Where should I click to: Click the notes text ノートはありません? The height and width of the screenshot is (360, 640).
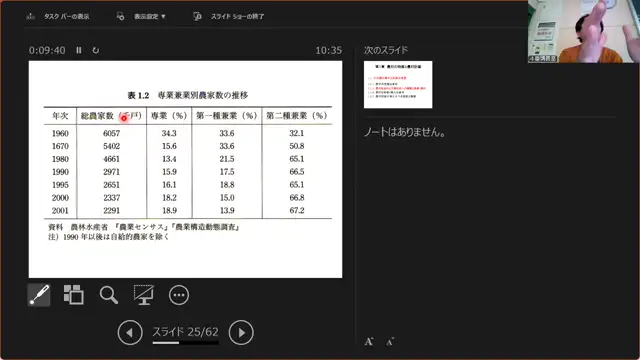[x=404, y=132]
